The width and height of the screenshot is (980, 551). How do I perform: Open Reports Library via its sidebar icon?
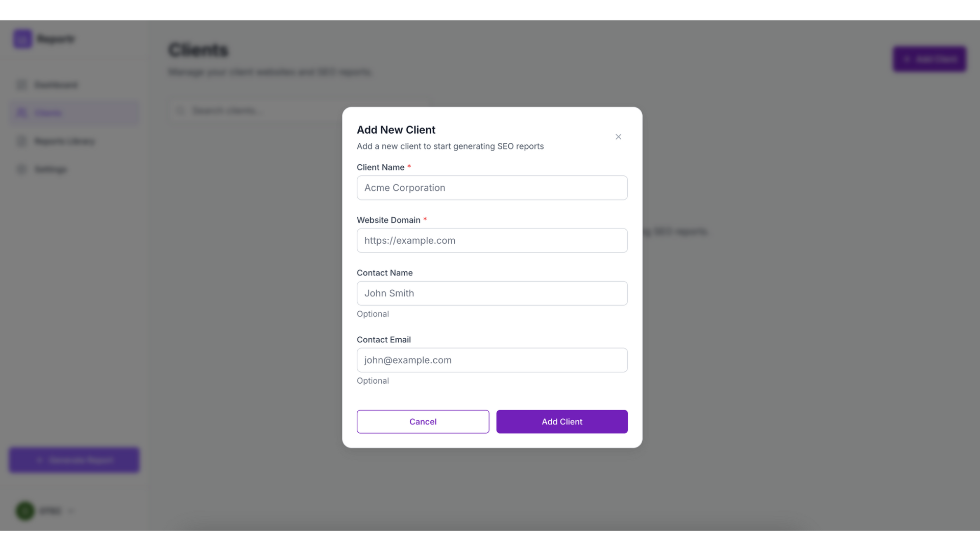click(x=21, y=141)
